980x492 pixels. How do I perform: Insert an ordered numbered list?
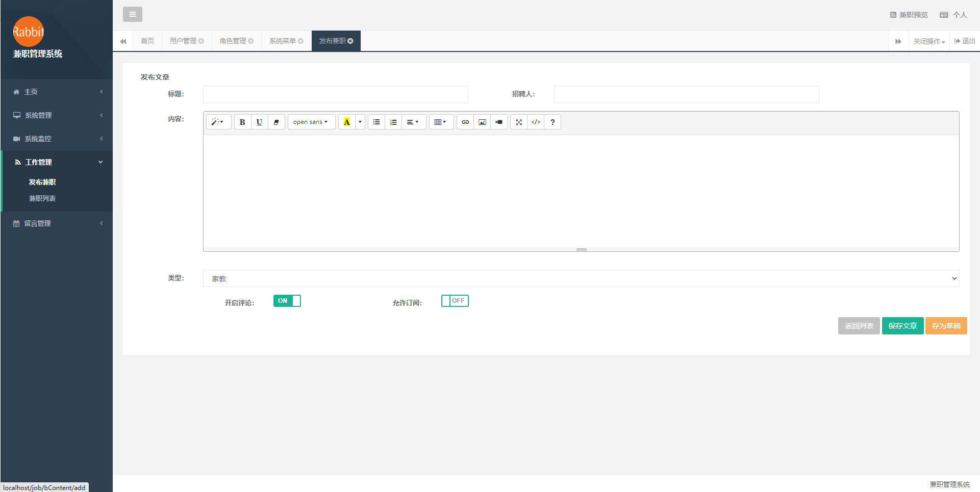(393, 122)
